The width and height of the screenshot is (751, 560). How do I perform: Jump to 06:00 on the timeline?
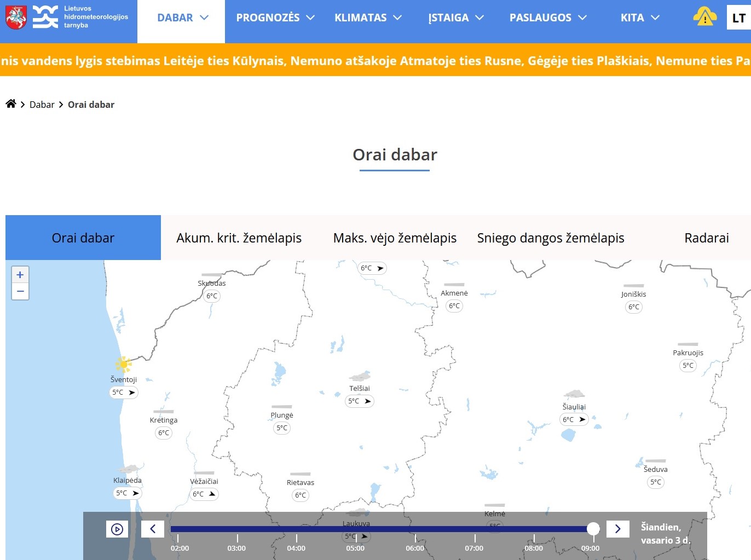coord(415,548)
